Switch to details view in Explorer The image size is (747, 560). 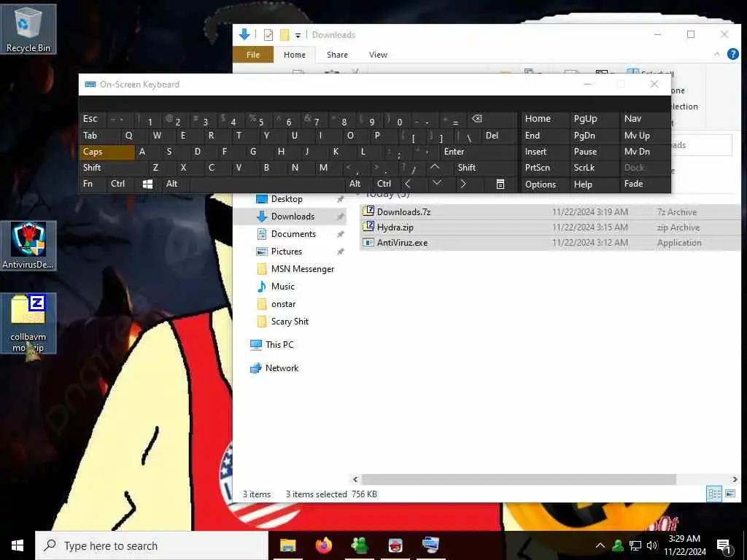pos(715,494)
